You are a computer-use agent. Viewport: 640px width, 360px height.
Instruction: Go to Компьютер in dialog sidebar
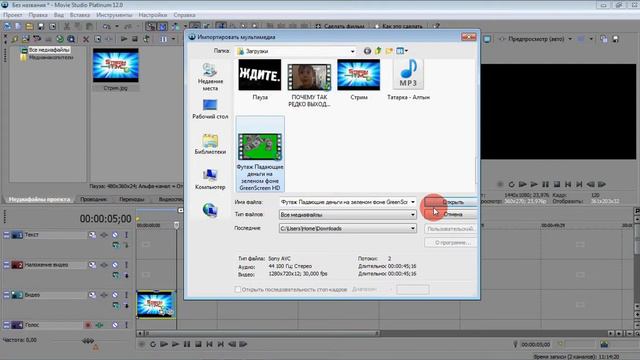pos(210,179)
